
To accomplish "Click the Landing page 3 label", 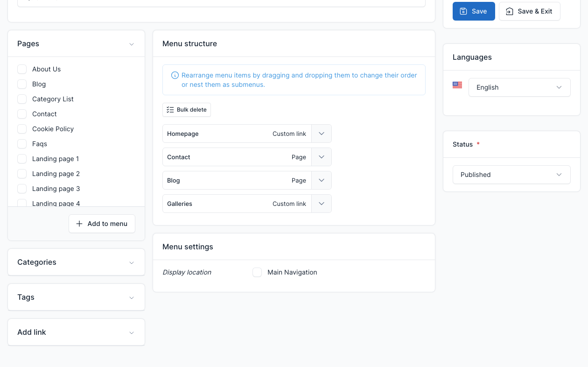I will pyautogui.click(x=56, y=189).
